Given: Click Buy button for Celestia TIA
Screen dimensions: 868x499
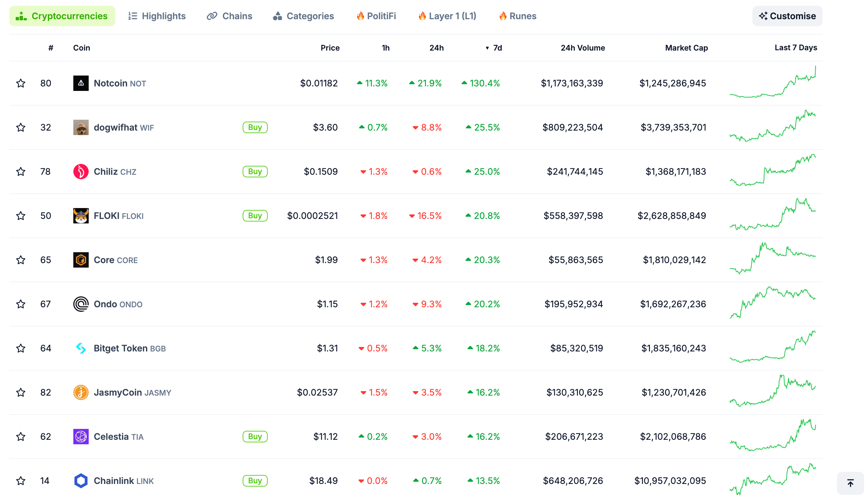Looking at the screenshot, I should [x=255, y=436].
